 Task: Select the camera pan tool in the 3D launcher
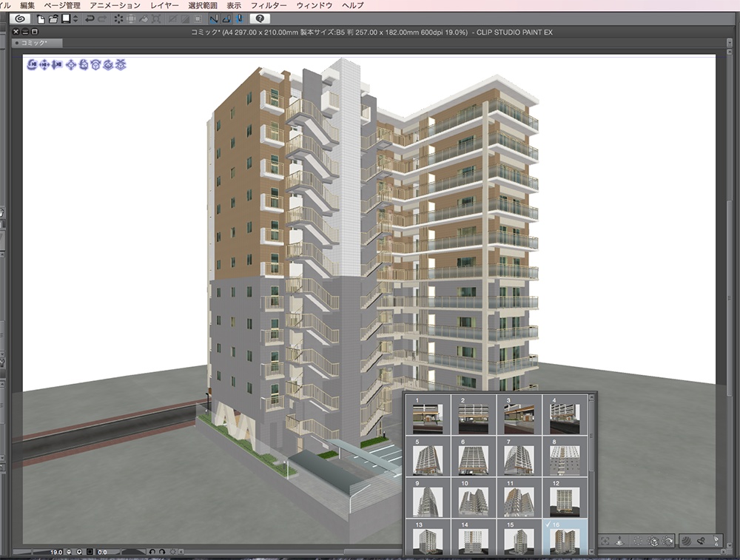pos(44,65)
